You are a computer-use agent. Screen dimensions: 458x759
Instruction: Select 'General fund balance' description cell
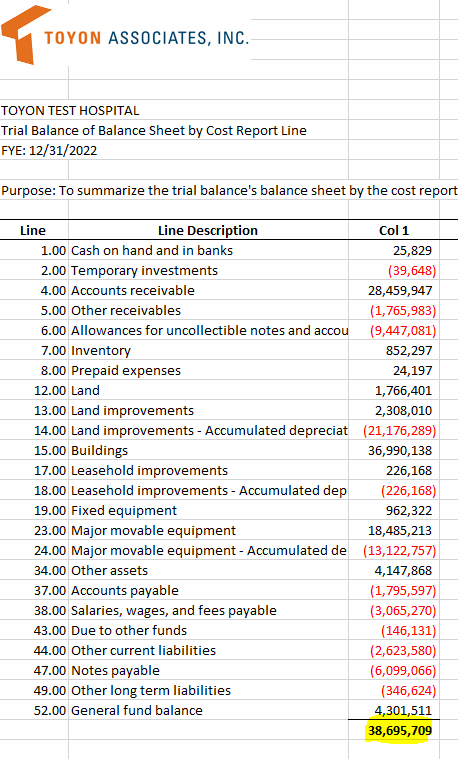208,711
